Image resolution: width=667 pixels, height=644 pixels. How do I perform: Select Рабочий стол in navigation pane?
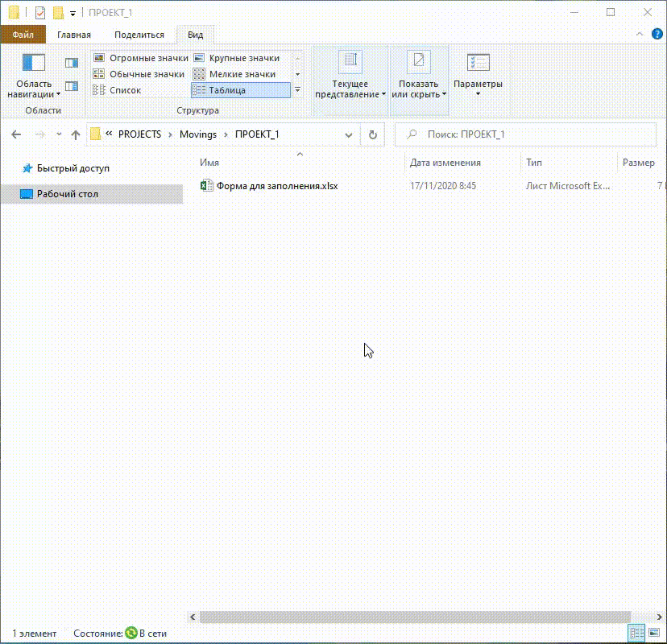[92, 194]
